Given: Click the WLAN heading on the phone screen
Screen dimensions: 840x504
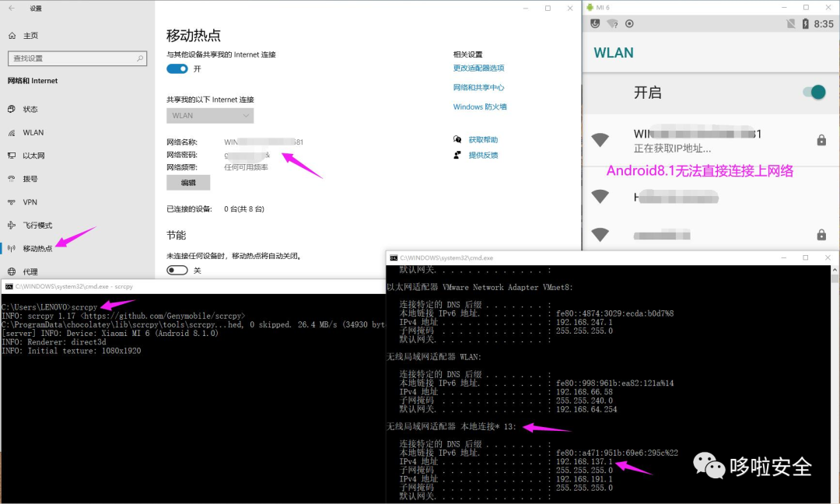Looking at the screenshot, I should point(614,52).
